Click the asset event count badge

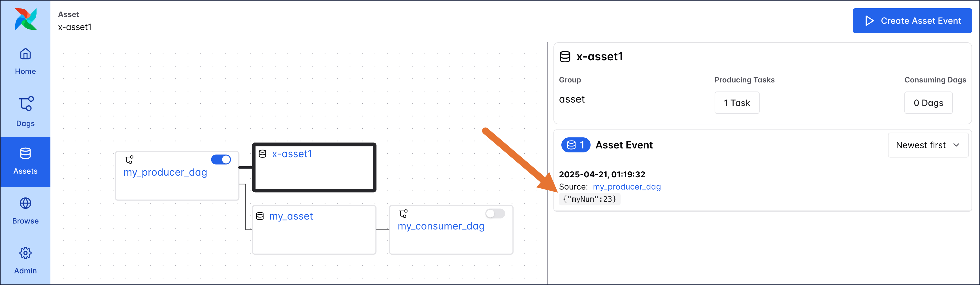click(575, 145)
